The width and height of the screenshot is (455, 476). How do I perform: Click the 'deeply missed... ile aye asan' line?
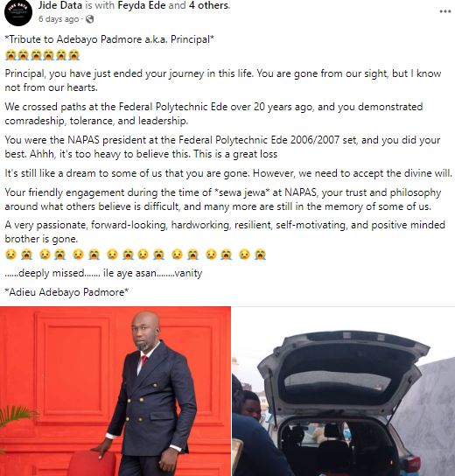(x=103, y=273)
